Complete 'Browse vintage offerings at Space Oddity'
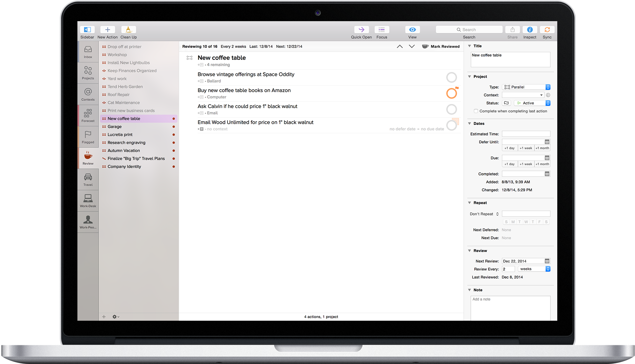This screenshot has width=635, height=364. coord(451,78)
